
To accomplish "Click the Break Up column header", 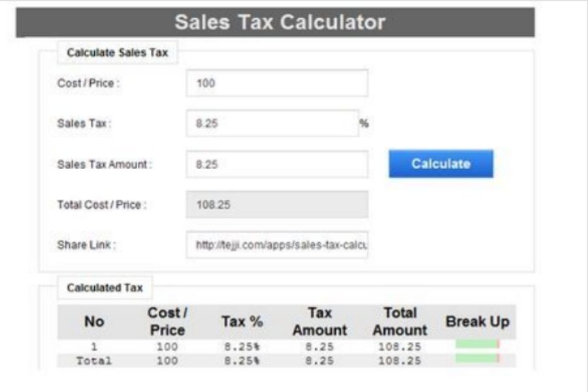I will (x=478, y=321).
